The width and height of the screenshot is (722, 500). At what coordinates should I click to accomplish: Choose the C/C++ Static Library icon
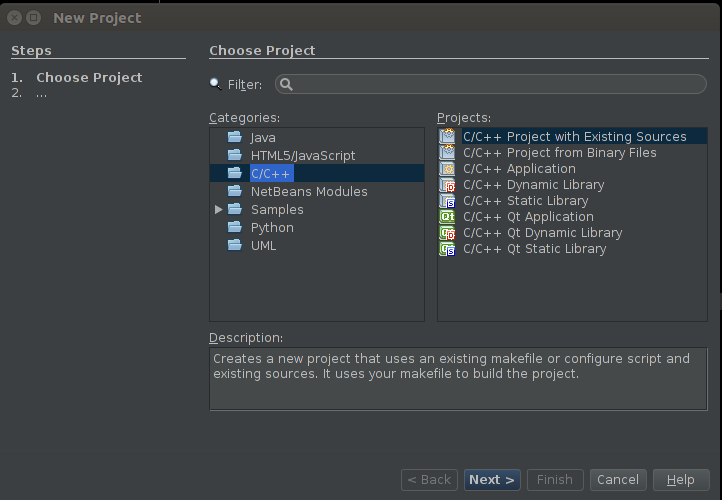pyautogui.click(x=447, y=201)
